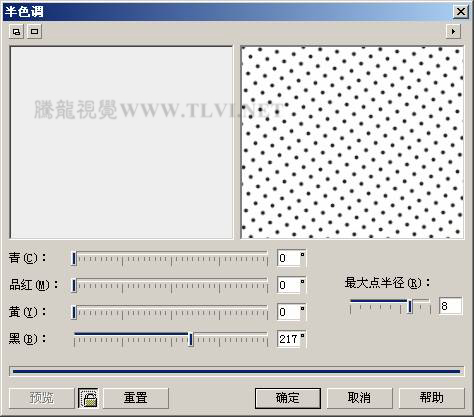The width and height of the screenshot is (474, 417).
Task: Focus the max dot radius field showing 8
Action: [x=451, y=306]
